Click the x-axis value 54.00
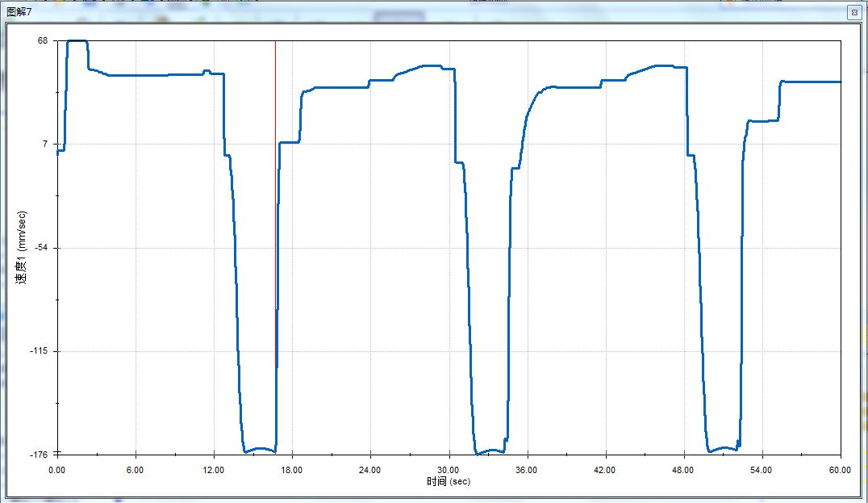This screenshot has width=868, height=503. pos(762,470)
